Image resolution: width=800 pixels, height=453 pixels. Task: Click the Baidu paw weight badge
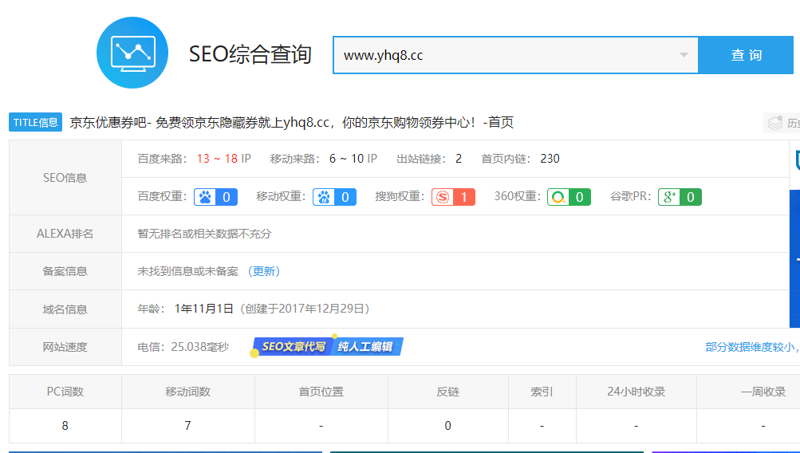coord(216,197)
